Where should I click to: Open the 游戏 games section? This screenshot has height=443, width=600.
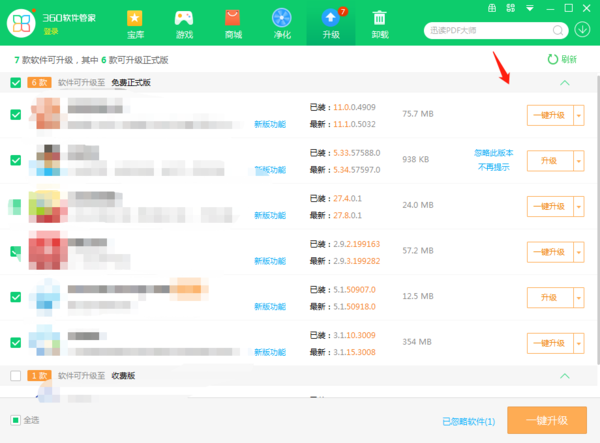pyautogui.click(x=184, y=24)
